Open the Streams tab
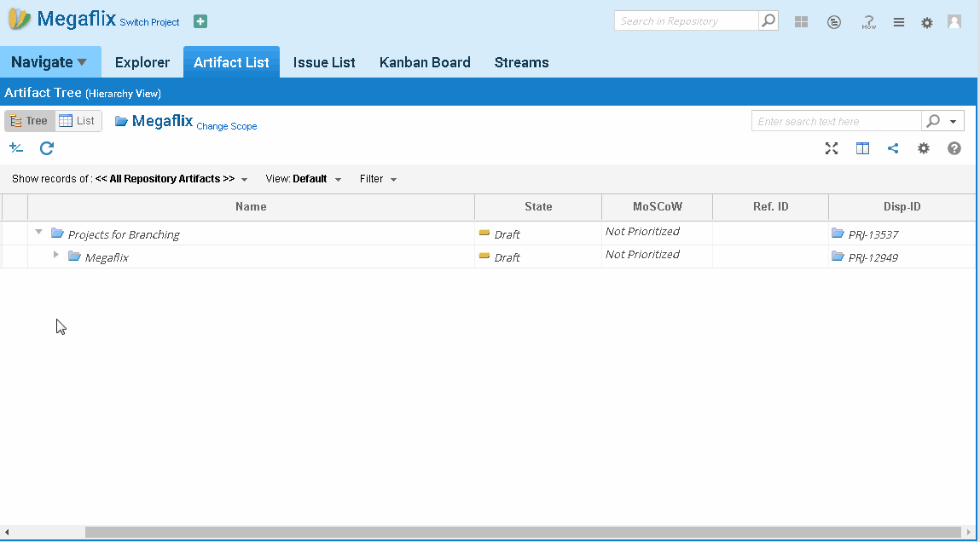This screenshot has width=980, height=542. (521, 62)
